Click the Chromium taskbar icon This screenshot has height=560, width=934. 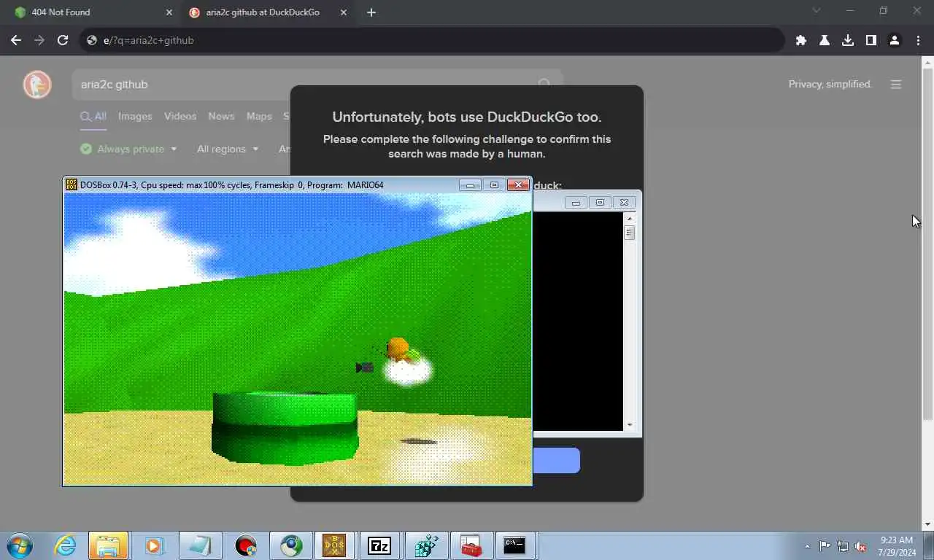point(291,545)
